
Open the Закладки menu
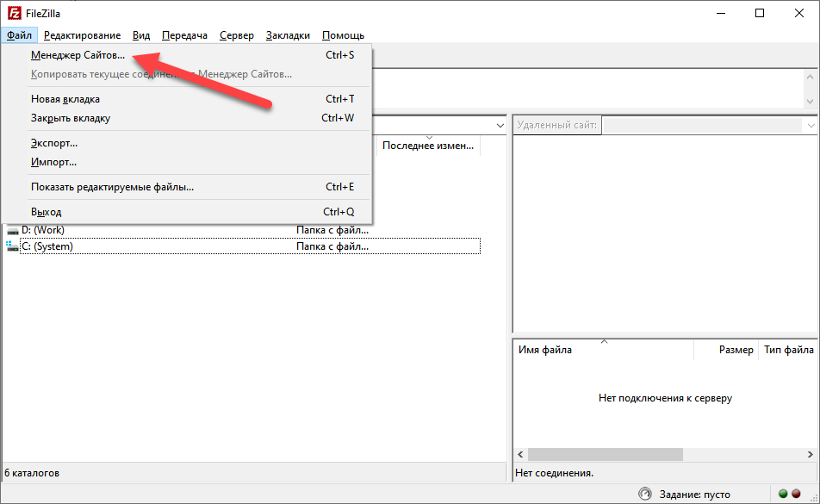click(288, 35)
